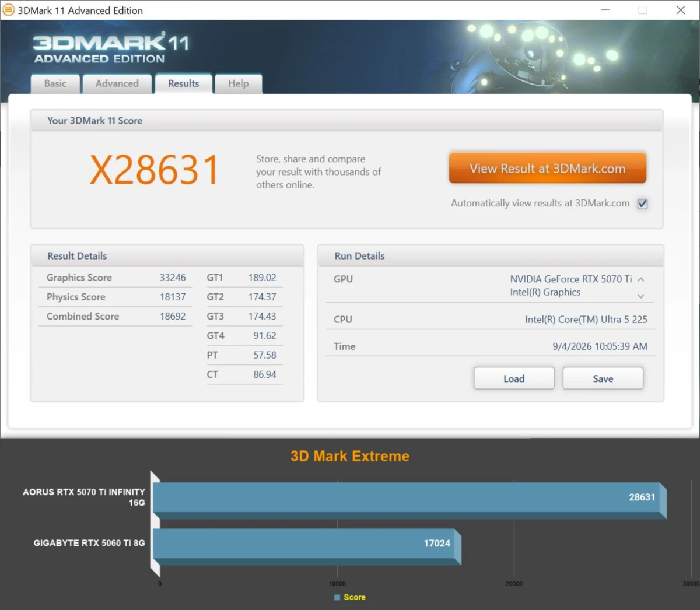Click the CT result 86.94

[265, 374]
